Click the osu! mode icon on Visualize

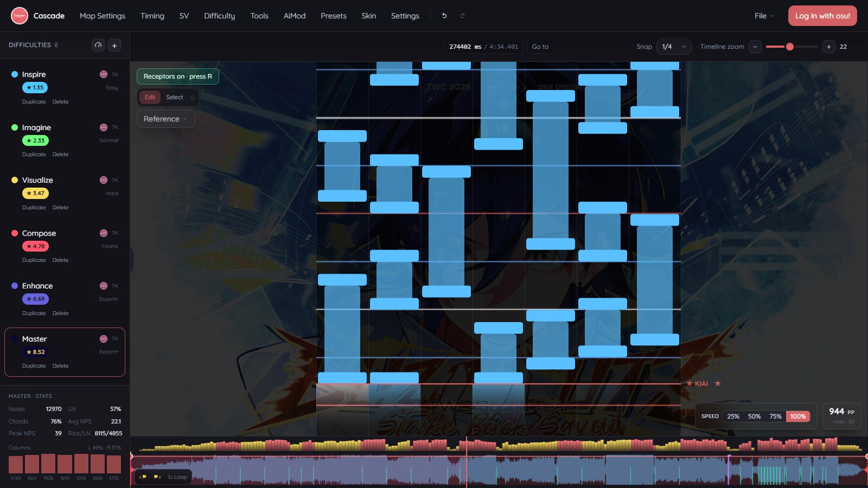click(104, 180)
